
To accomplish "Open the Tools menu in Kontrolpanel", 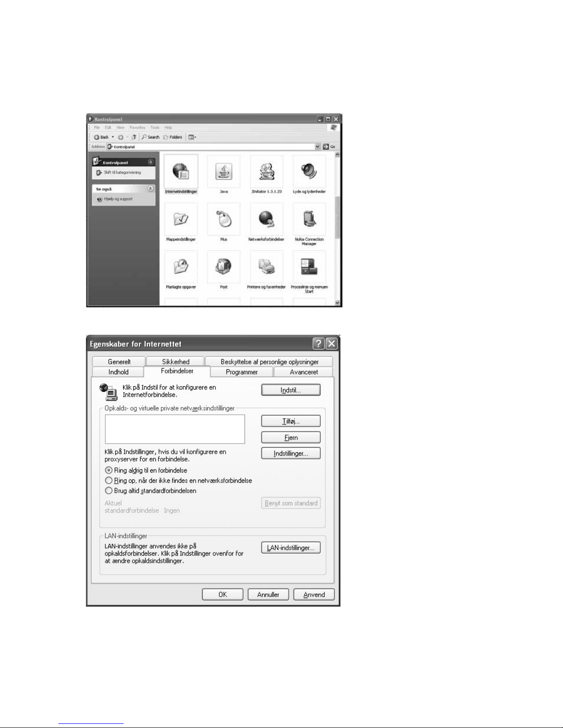I will tap(155, 128).
